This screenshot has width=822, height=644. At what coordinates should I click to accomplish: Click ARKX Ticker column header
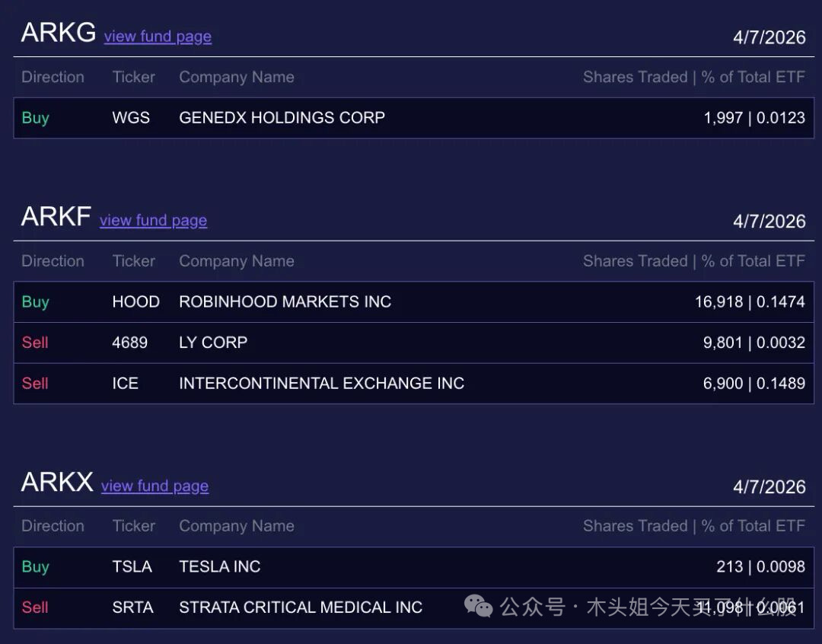(134, 526)
